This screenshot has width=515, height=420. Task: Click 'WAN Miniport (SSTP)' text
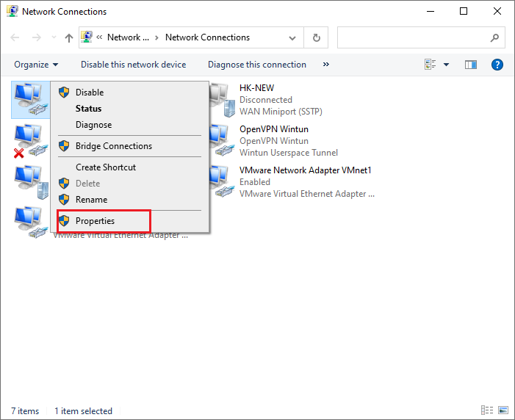pos(281,112)
